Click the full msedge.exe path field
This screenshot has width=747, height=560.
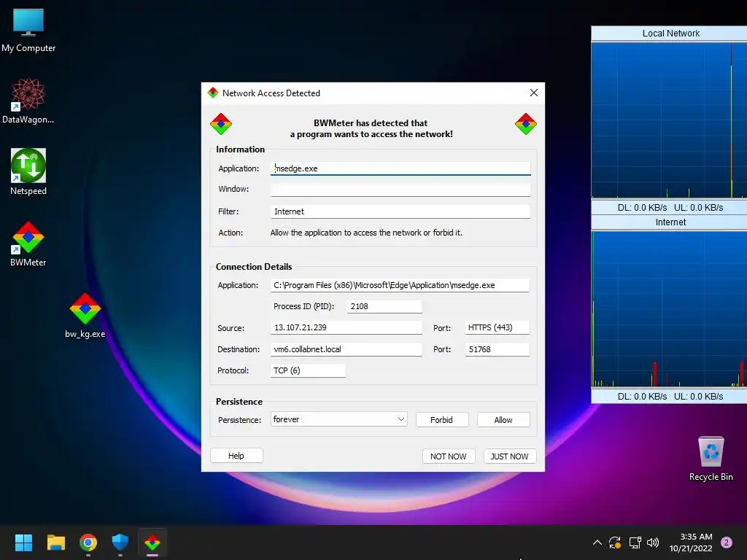point(400,285)
